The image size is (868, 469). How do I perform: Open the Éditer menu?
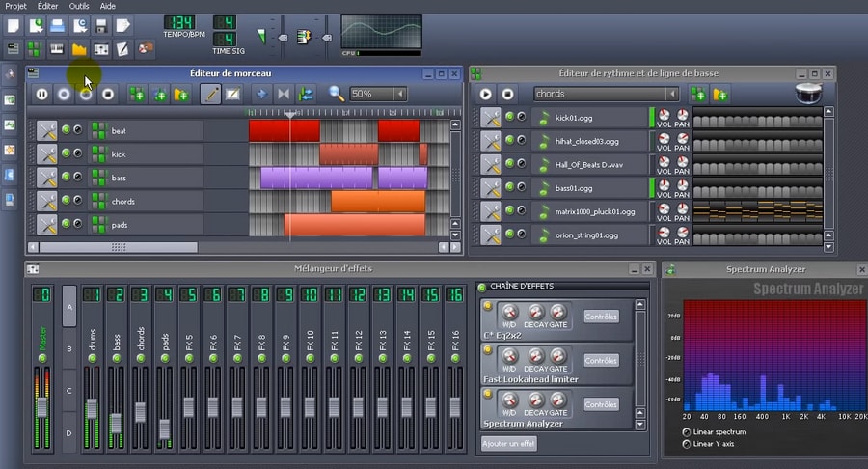pos(47,6)
